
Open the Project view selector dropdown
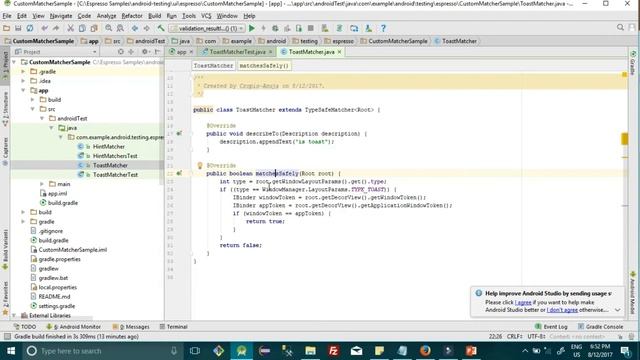[x=56, y=52]
